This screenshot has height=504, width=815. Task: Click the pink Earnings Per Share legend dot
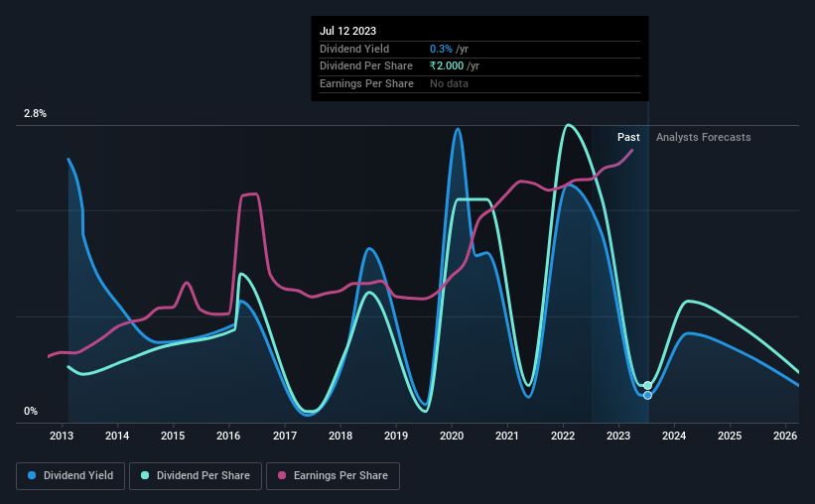point(282,475)
